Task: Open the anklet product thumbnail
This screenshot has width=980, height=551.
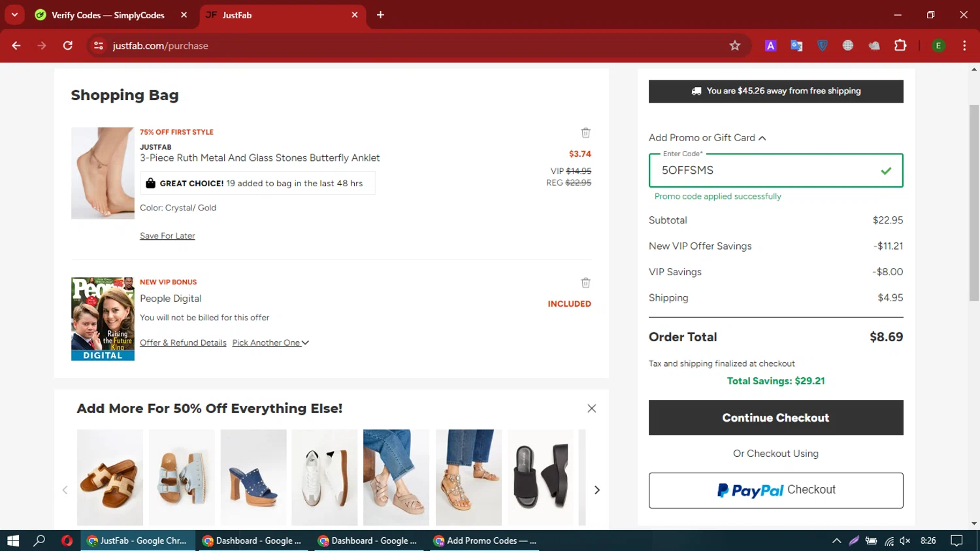Action: [x=103, y=173]
